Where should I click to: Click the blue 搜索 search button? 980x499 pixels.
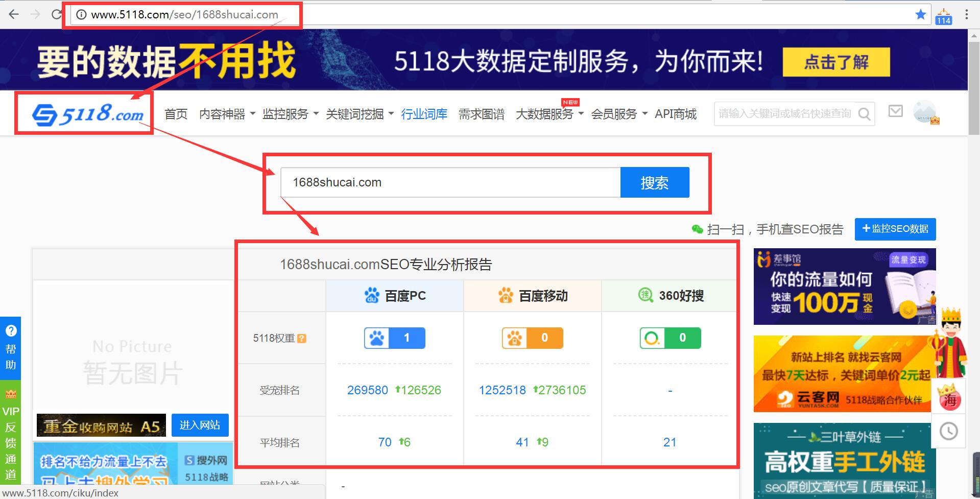[x=654, y=182]
